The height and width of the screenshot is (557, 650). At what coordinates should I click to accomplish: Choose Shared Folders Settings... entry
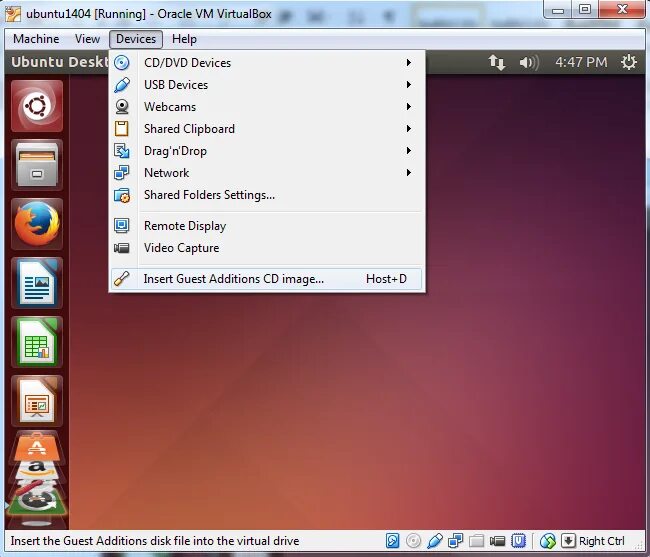[267, 195]
